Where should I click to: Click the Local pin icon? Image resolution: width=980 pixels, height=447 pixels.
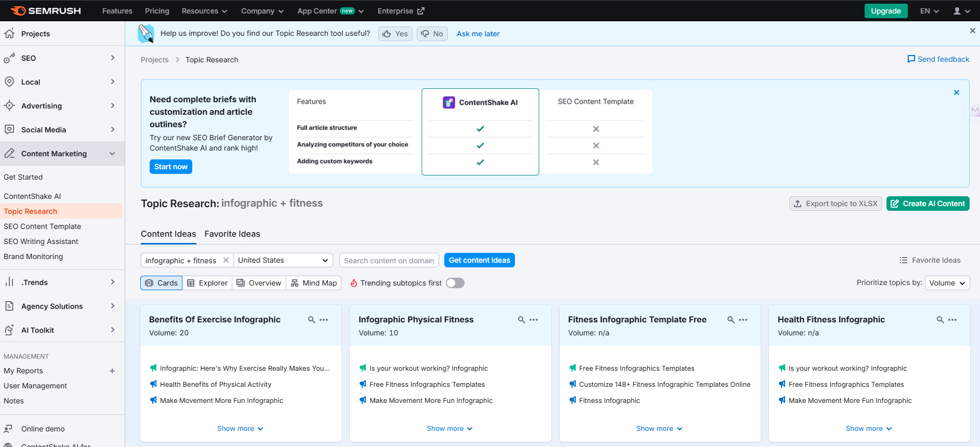coord(9,82)
